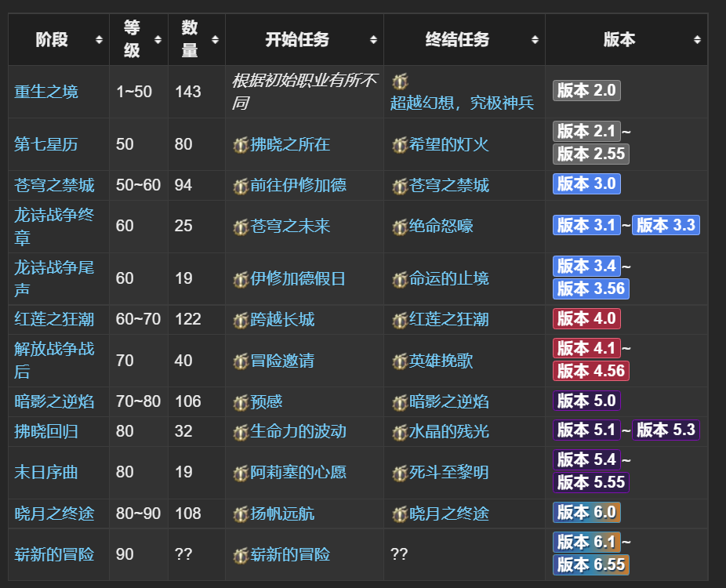Click quest icon beside 水晶的残光
This screenshot has height=588, width=726.
coord(400,432)
